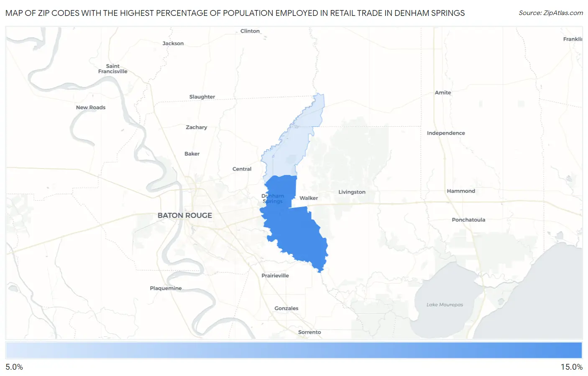
Task: Click the Hammond town label
Action: [461, 191]
